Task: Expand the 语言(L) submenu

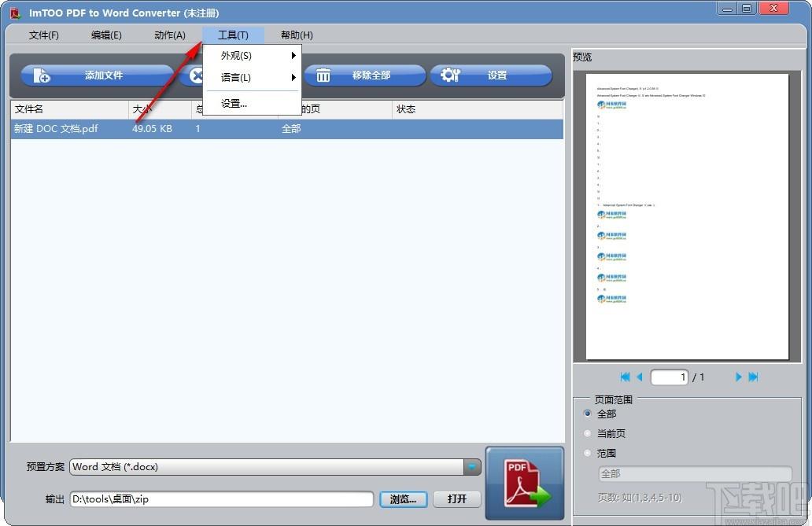Action: 253,78
